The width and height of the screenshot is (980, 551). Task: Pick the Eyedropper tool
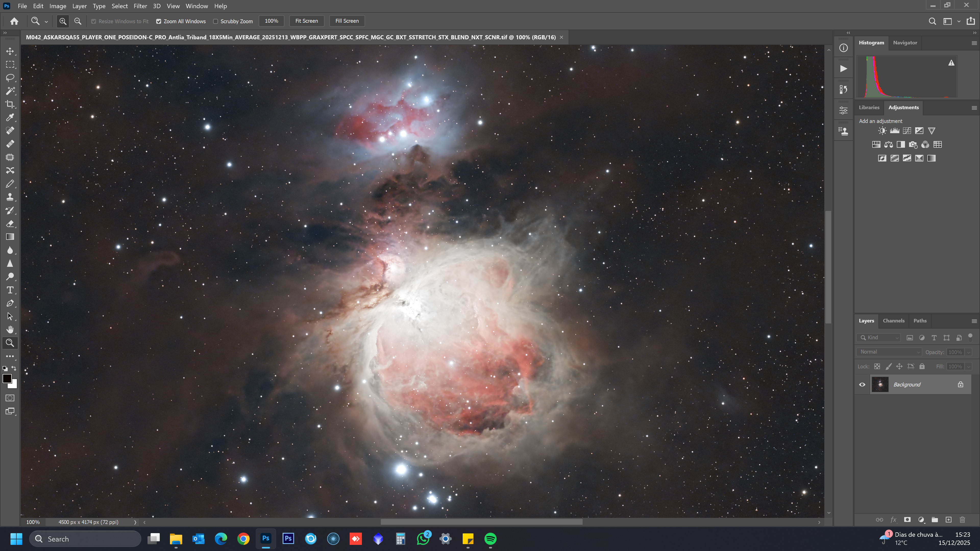[10, 118]
